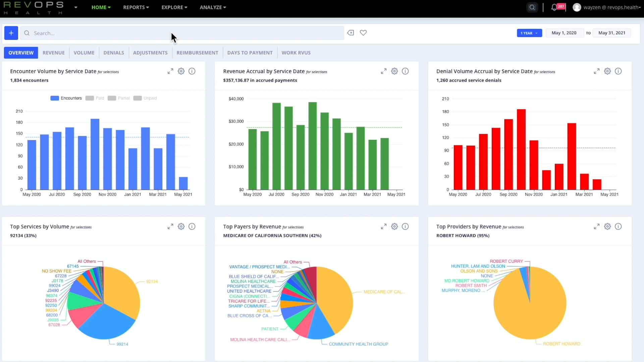
Task: Toggle the Paid legend series
Action: pyautogui.click(x=95, y=98)
